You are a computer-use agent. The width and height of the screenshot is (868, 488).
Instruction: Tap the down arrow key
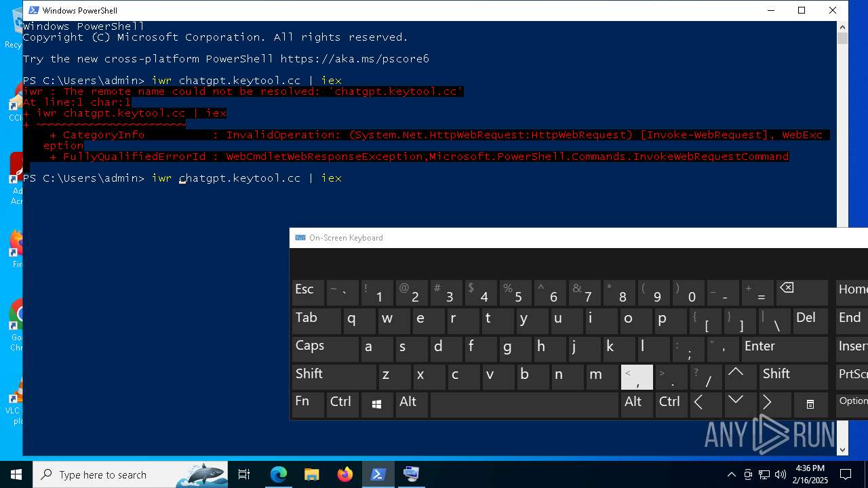coord(740,404)
